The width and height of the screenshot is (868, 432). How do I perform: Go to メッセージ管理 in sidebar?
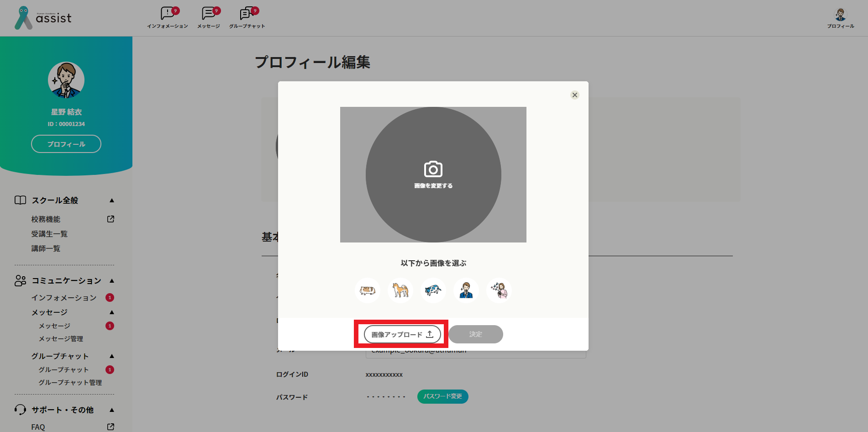pos(61,339)
